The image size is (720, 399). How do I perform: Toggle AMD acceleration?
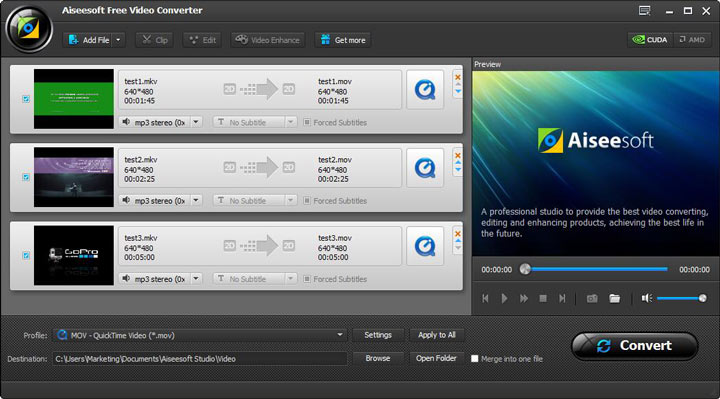tap(692, 40)
